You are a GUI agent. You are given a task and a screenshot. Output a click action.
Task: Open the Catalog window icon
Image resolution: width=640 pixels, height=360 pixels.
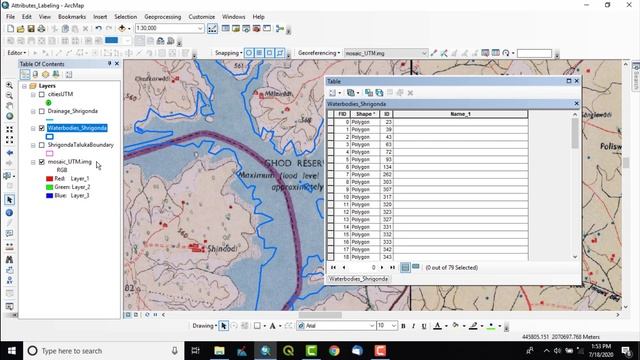pos(236,29)
